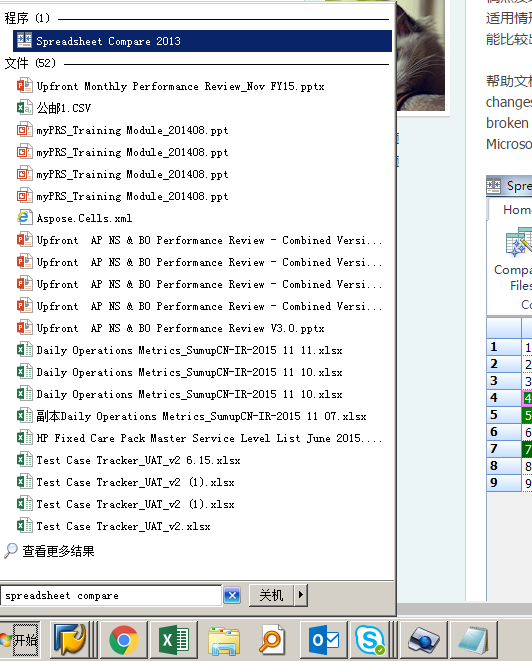Image resolution: width=532 pixels, height=661 pixels.
Task: Open 副本Daily Operations Metrics 11 07.xlsx
Action: 201,416
